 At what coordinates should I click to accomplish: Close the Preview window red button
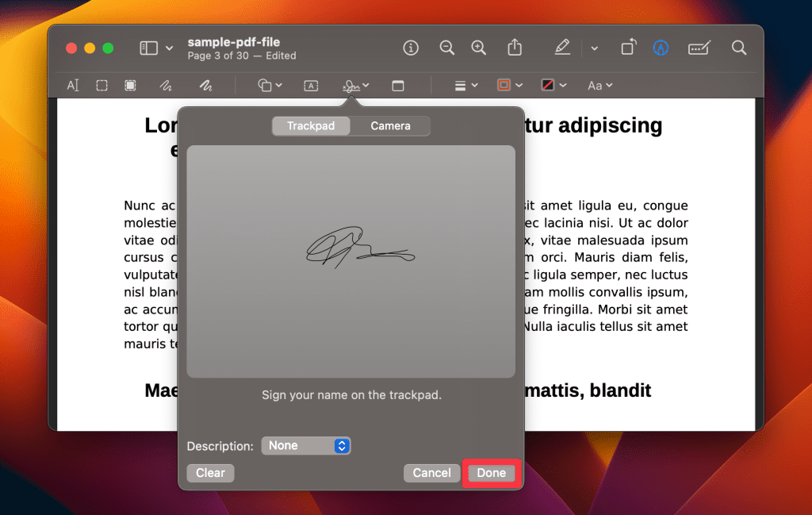click(x=71, y=48)
